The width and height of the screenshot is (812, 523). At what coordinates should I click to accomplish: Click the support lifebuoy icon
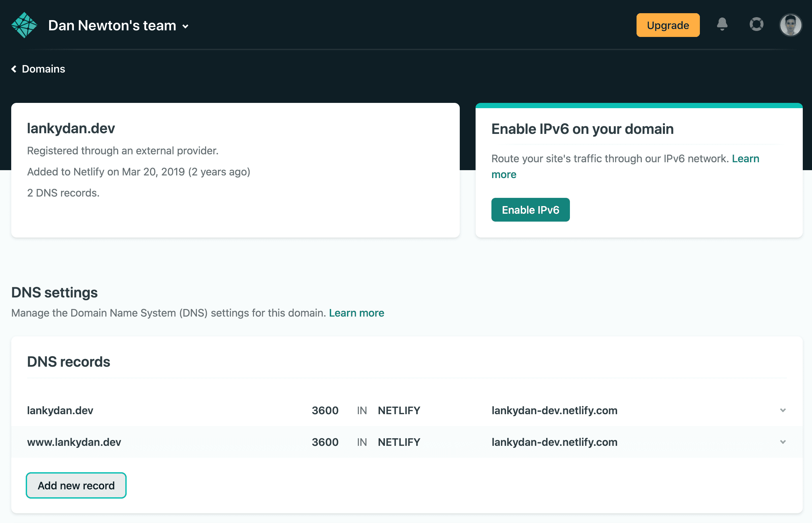pyautogui.click(x=756, y=25)
